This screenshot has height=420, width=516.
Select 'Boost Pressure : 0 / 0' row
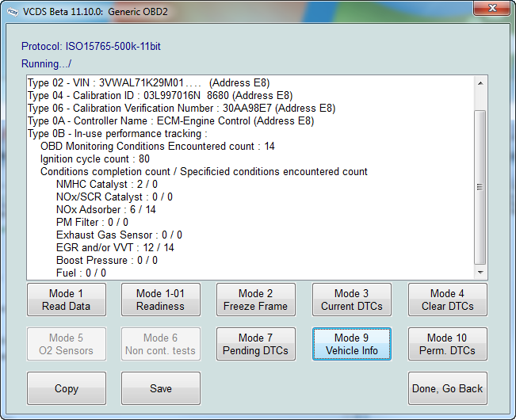[x=107, y=260]
